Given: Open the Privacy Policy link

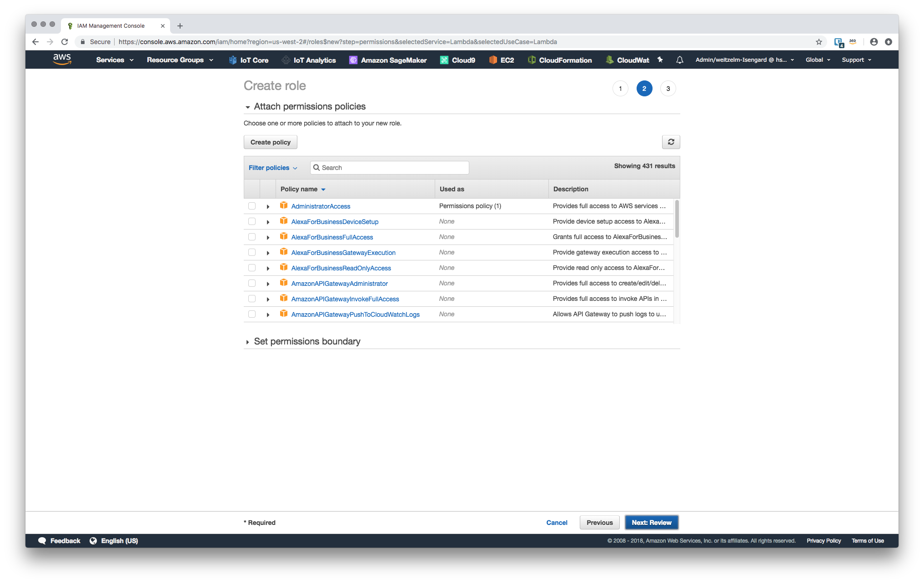Looking at the screenshot, I should tap(824, 541).
